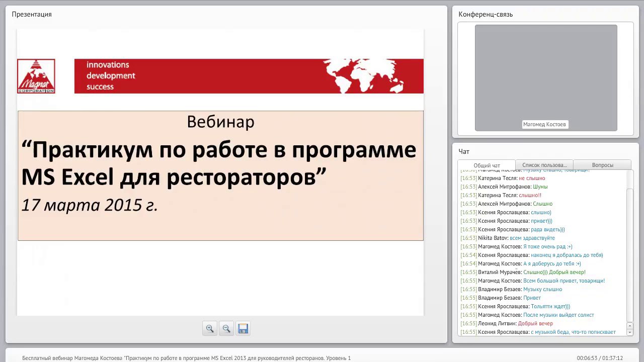Select message 'наконец я добралась до тебя'
The height and width of the screenshot is (362, 644).
(567, 255)
